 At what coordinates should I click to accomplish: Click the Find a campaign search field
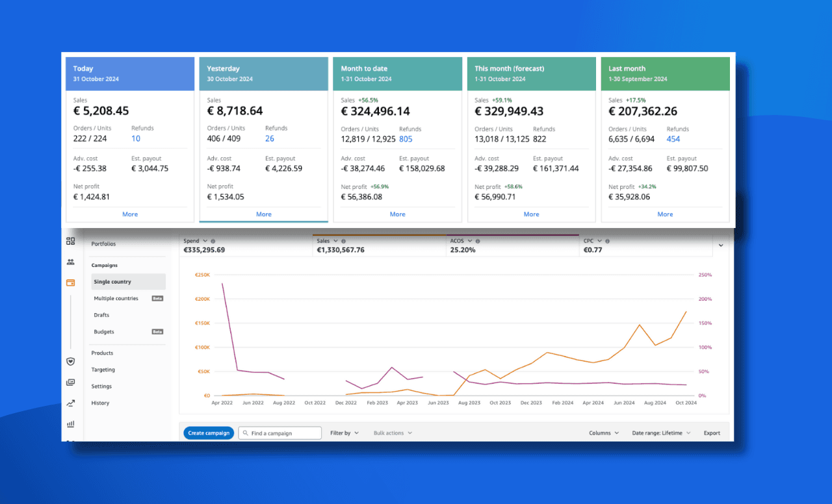pyautogui.click(x=279, y=433)
